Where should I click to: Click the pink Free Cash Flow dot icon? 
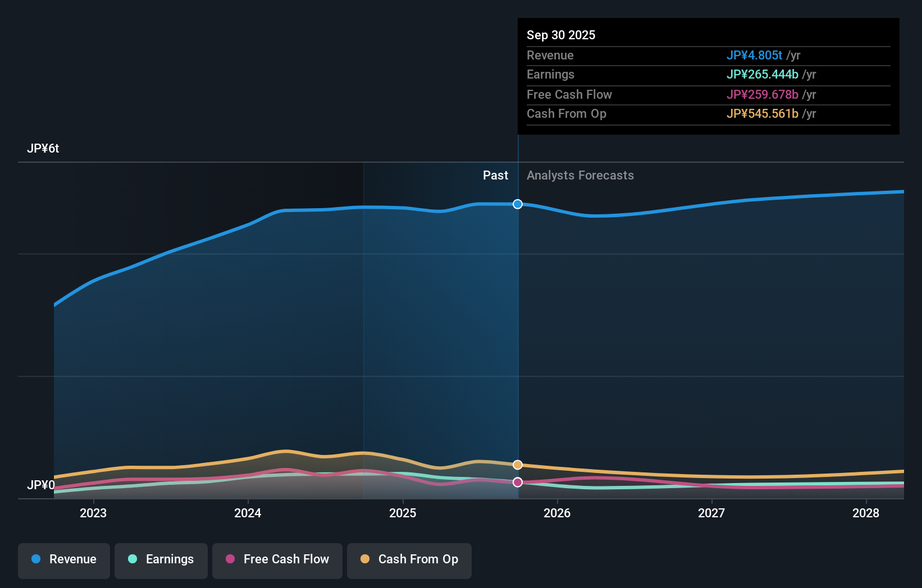tap(230, 559)
